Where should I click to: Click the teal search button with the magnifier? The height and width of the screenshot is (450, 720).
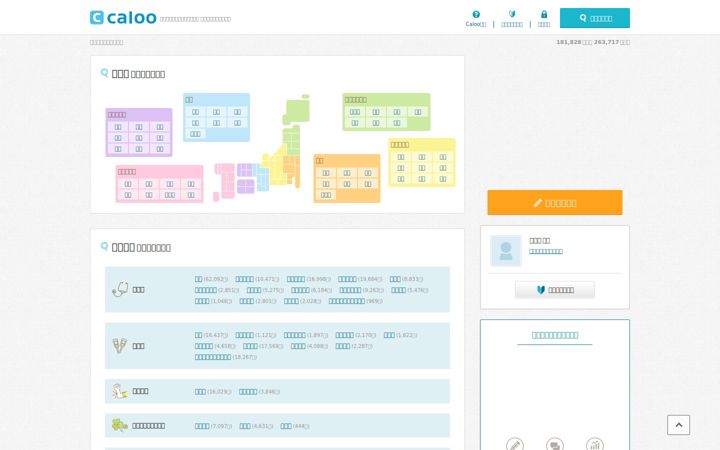(x=595, y=18)
